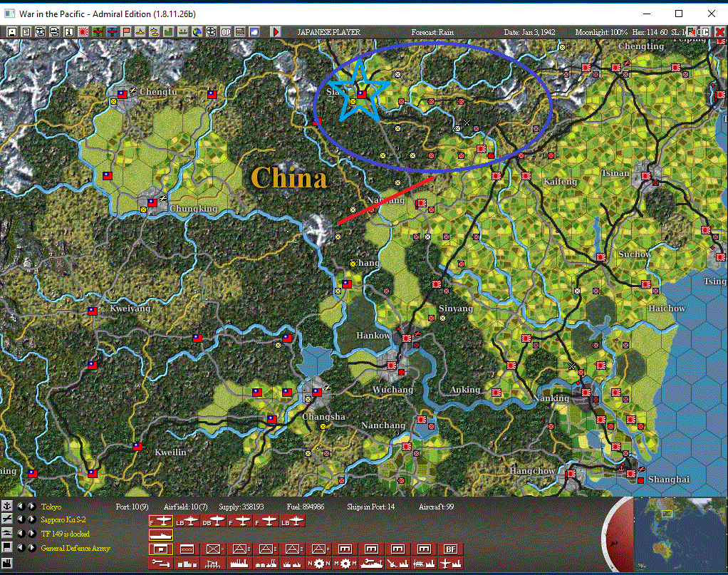Click the factory industry row icon
728x575 pixels.
(x=7, y=564)
